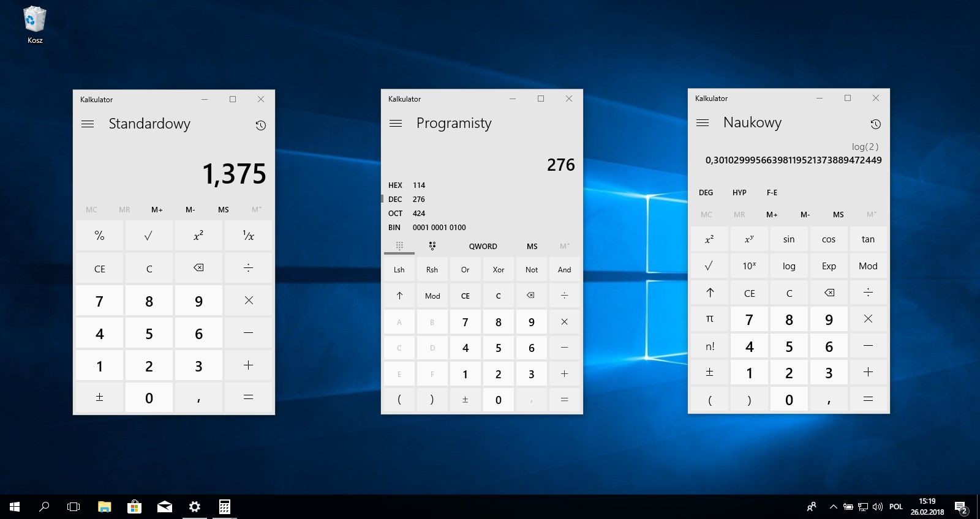
Task: Open taskbar search with the magnifier icon
Action: pos(44,507)
